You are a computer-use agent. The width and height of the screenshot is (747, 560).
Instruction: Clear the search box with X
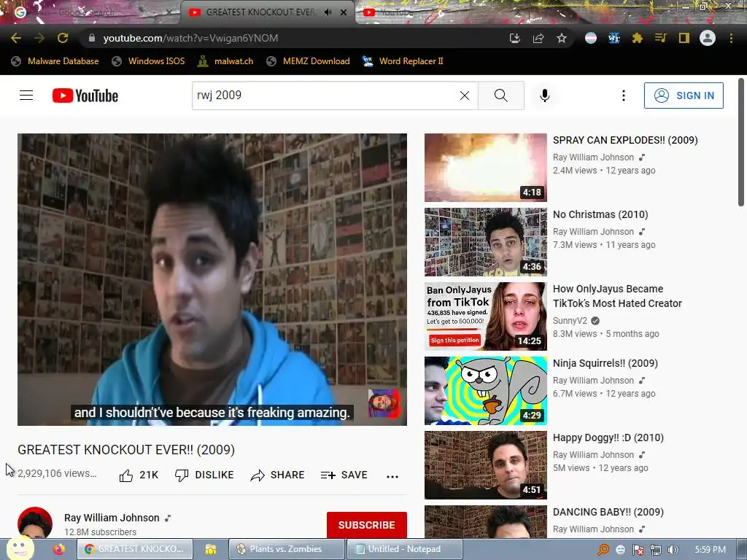[465, 96]
